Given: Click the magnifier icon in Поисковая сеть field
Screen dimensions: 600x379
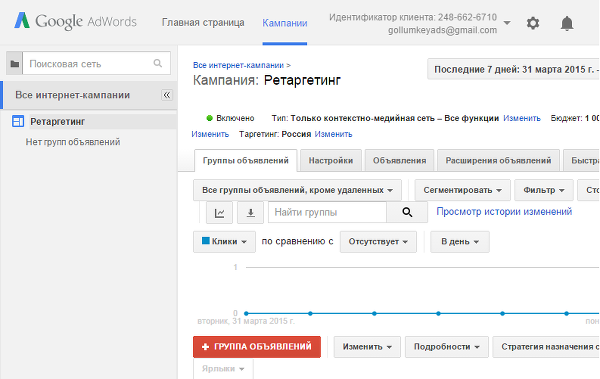Looking at the screenshot, I should point(158,63).
